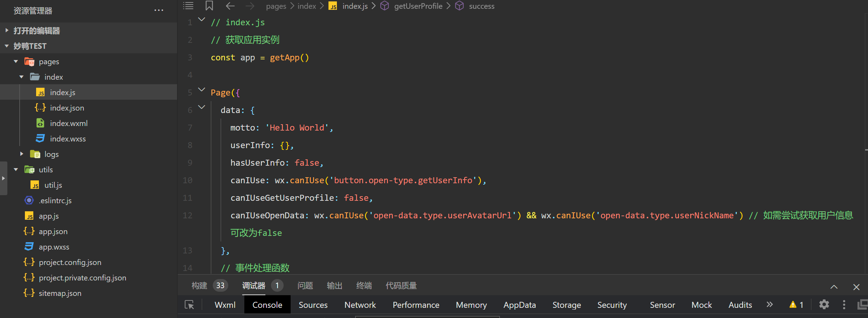Switch to the 输出 panel tab
Screen dimensions: 868x318
click(x=334, y=286)
